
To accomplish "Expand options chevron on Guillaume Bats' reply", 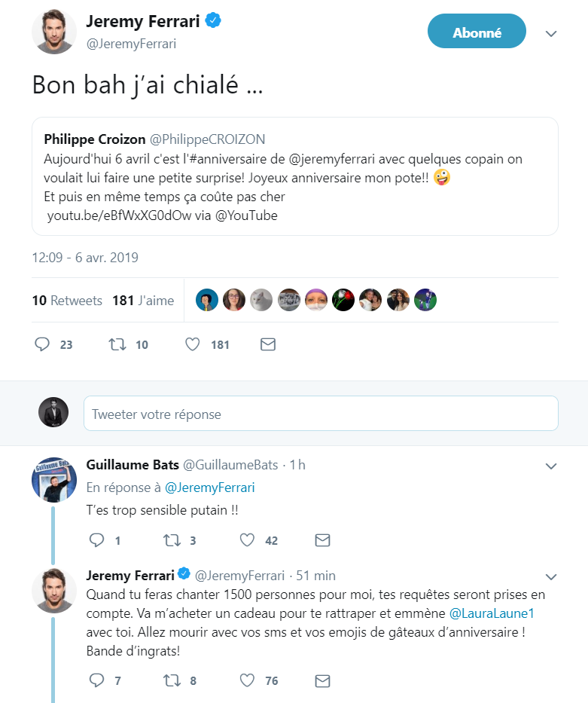I will click(x=551, y=466).
